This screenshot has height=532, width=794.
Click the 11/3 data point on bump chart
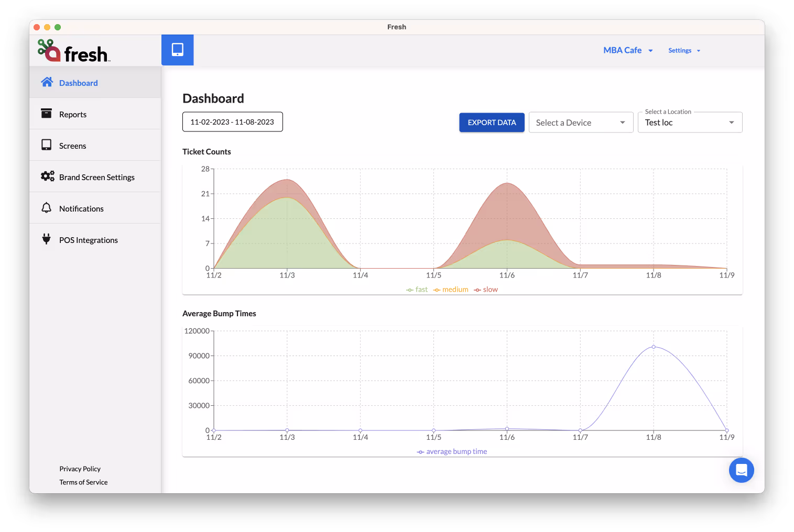[x=287, y=430]
